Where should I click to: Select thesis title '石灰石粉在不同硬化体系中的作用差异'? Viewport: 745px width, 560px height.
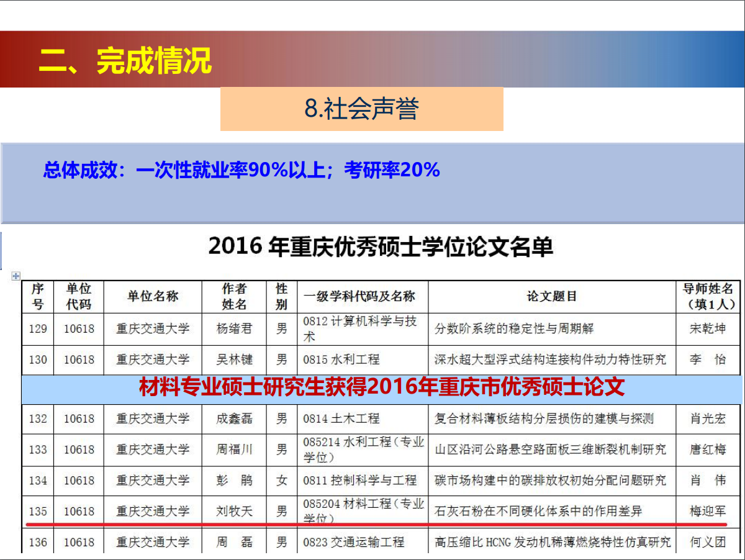(538, 512)
